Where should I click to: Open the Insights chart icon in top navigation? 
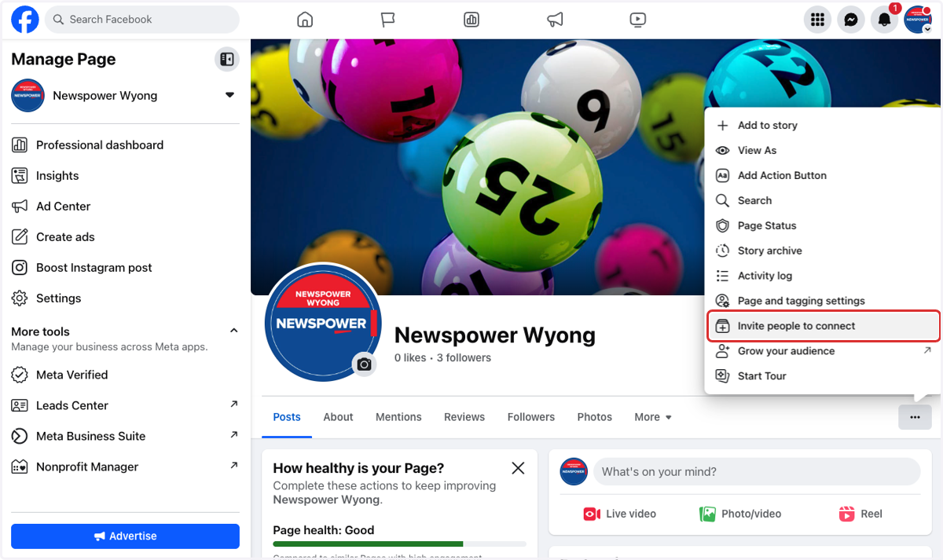click(472, 20)
